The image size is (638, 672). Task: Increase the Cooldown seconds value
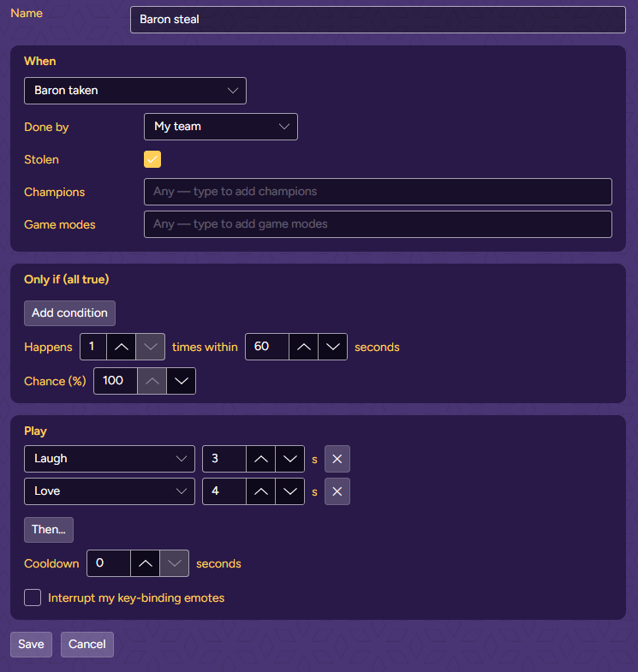[x=145, y=563]
